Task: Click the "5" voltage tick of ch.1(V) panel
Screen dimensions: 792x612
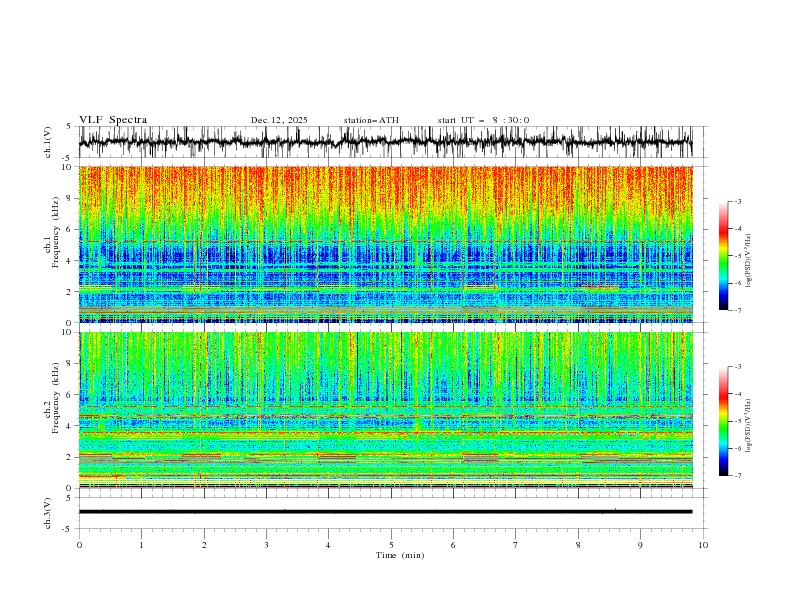Action: pos(69,127)
